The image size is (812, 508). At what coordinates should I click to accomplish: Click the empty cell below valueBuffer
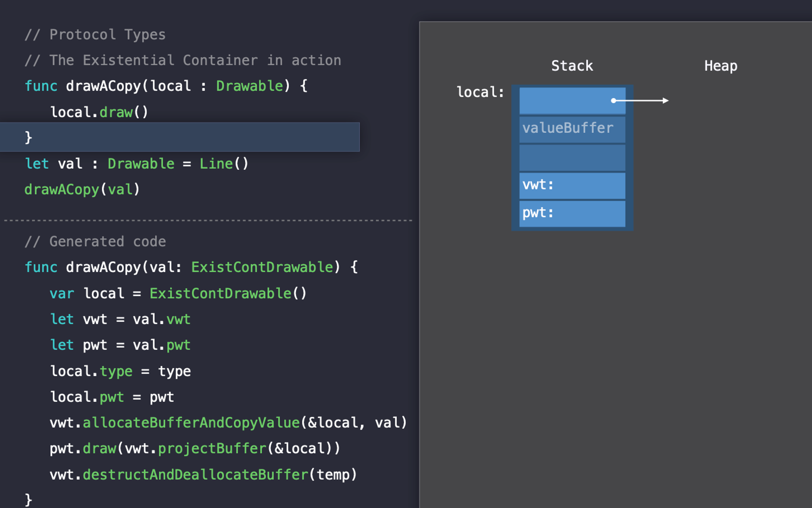(x=572, y=158)
